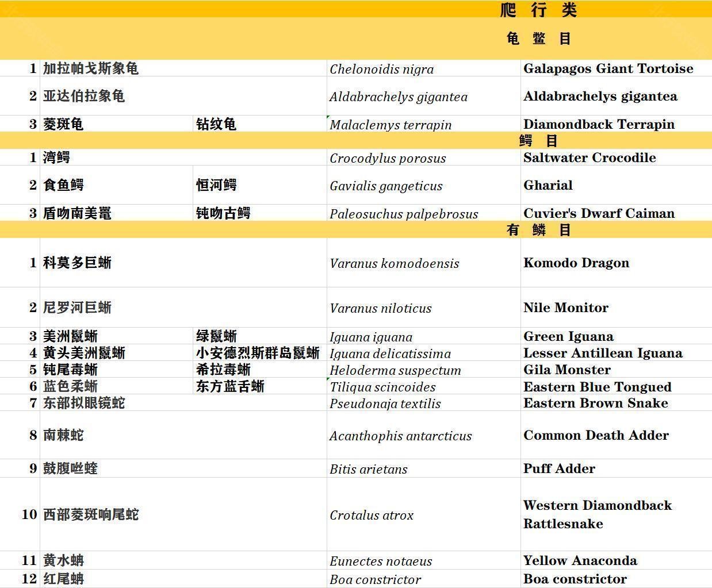Click the cell containing 鼓腹咝蝰
Screen dimensions: 712x588
tap(70, 468)
